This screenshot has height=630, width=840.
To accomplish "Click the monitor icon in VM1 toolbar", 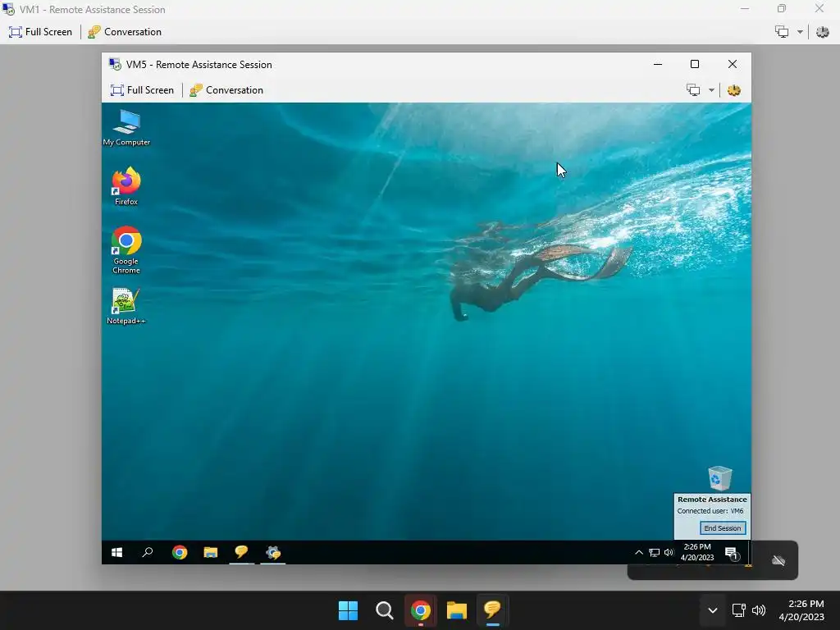I will pos(782,32).
